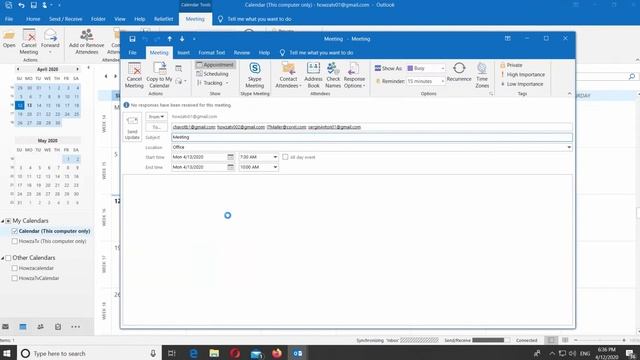
Task: Open the Address Book
Action: tap(313, 75)
